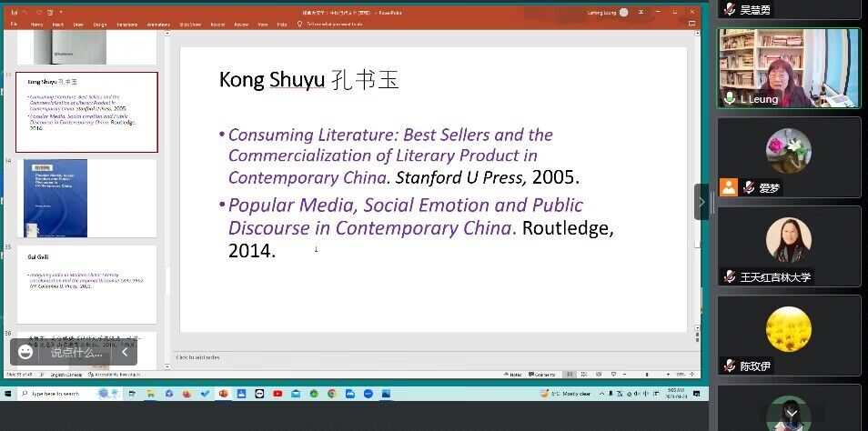Click the emoji reaction smiley icon
This screenshot has height=431, width=868.
pyautogui.click(x=25, y=352)
